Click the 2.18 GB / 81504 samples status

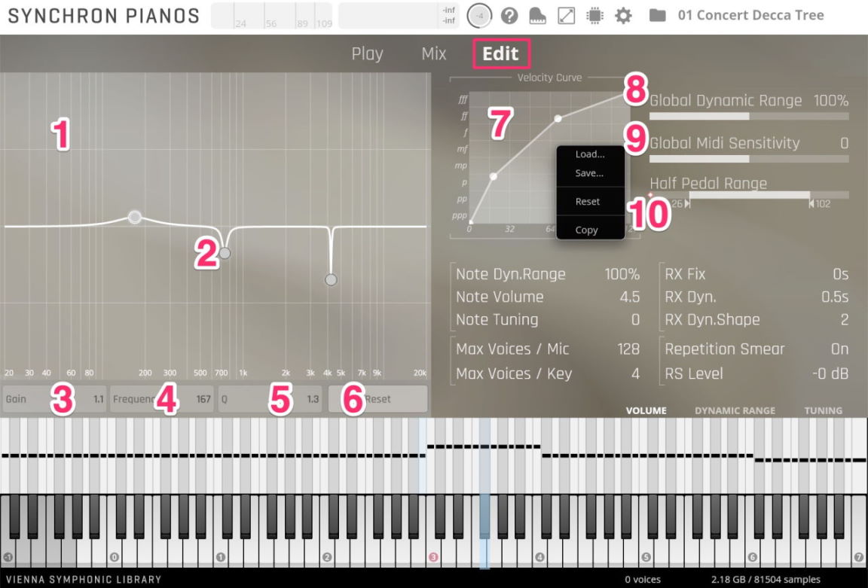coord(766,580)
